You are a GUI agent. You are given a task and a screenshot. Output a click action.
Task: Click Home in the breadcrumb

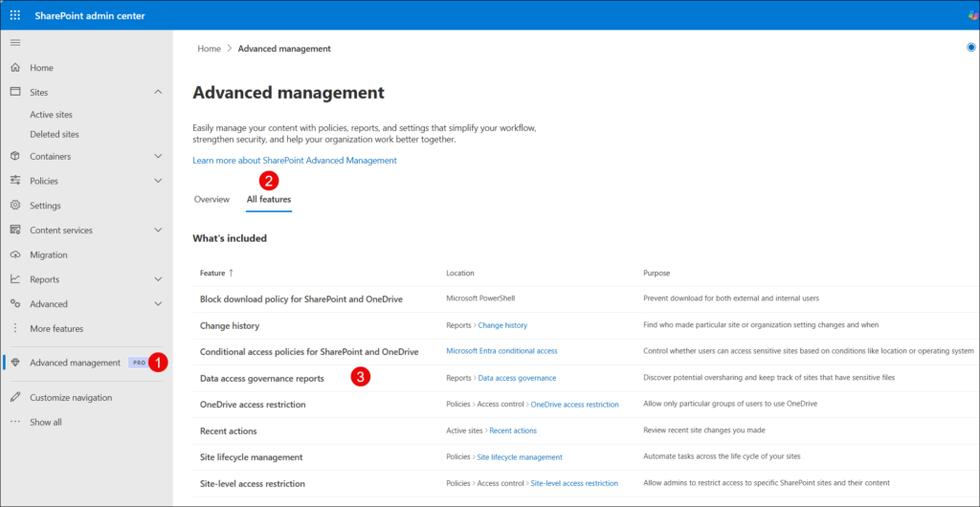pyautogui.click(x=209, y=49)
